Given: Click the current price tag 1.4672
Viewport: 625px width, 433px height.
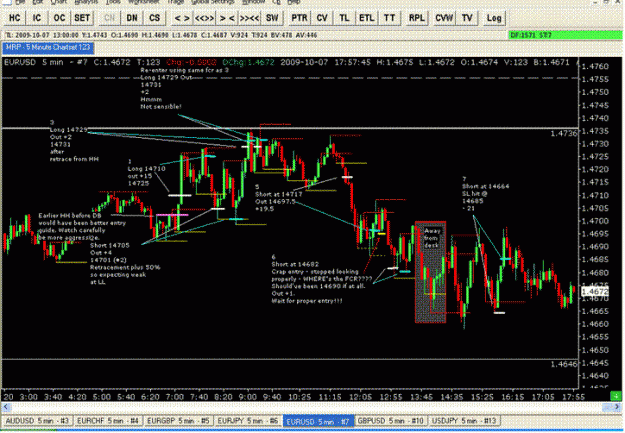Looking at the screenshot, I should click(x=595, y=292).
